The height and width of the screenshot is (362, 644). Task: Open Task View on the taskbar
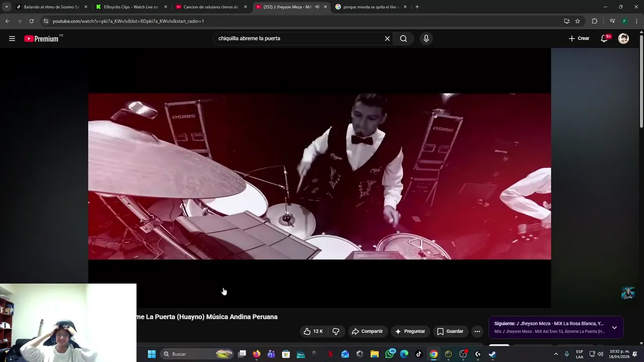(x=242, y=354)
